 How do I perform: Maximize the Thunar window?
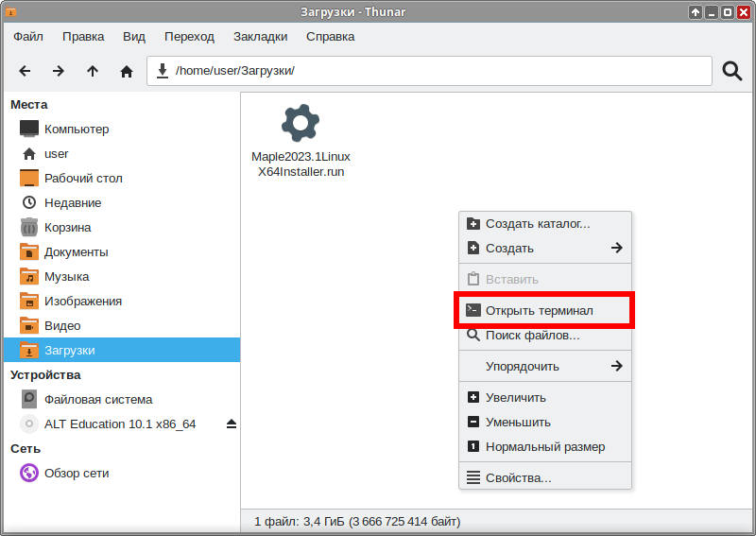click(728, 12)
